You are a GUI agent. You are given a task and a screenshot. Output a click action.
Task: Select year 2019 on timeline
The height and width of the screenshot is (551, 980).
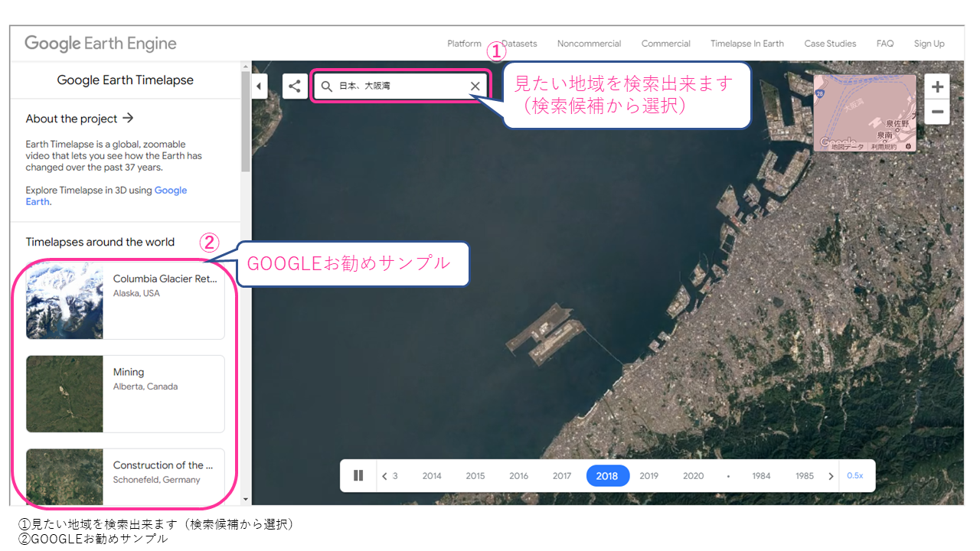649,476
